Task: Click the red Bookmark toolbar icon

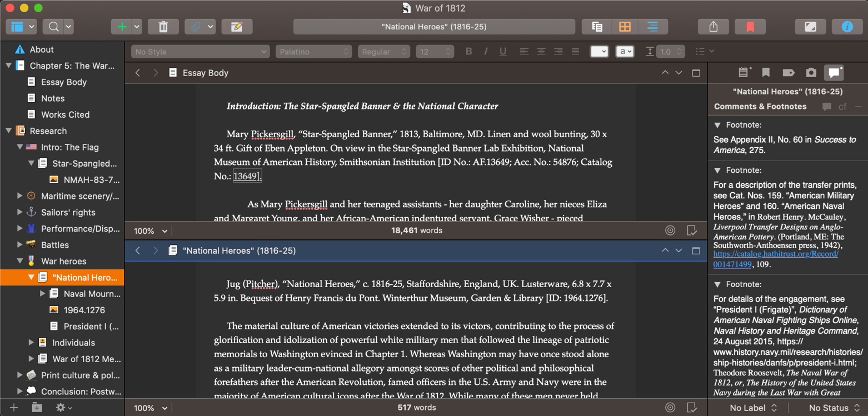Action: [x=750, y=27]
